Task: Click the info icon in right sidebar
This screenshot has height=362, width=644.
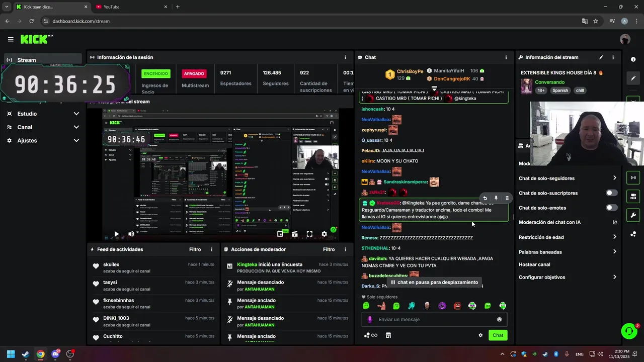Action: pos(633,59)
